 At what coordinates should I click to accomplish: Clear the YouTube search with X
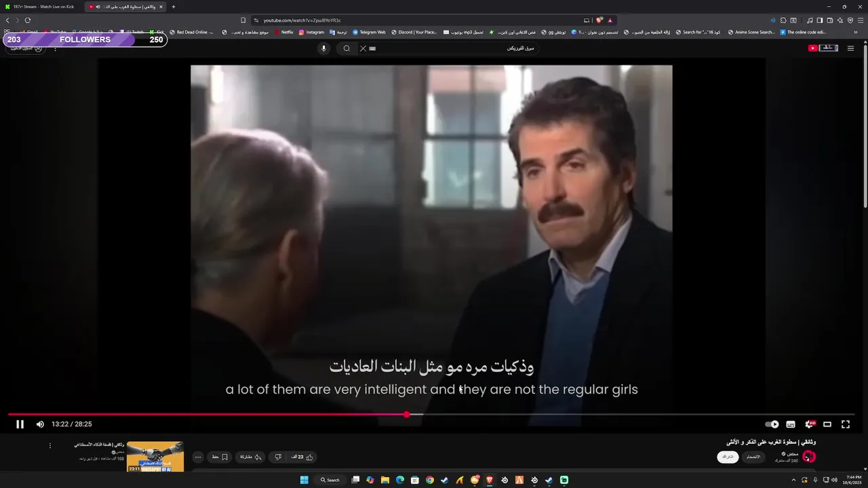tap(363, 48)
